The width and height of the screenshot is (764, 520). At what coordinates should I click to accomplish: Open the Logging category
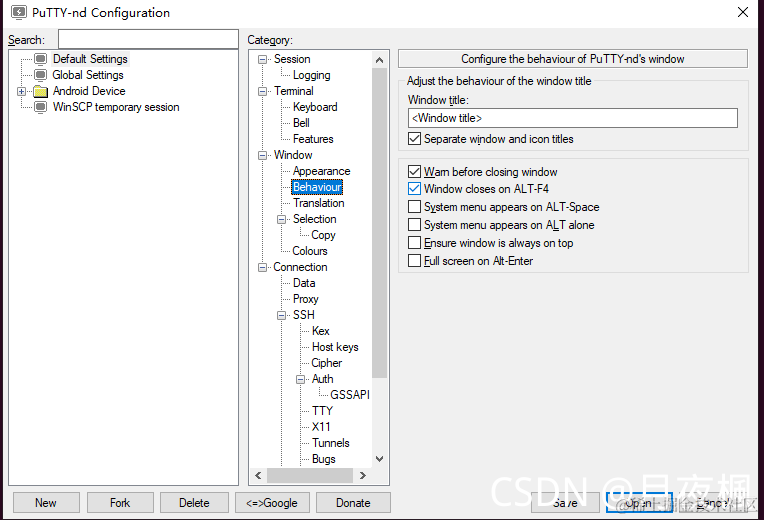[311, 75]
